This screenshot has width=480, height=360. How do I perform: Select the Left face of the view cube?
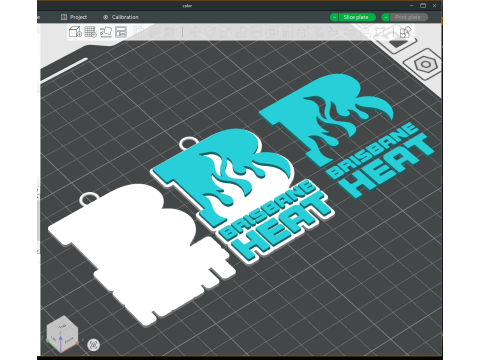53,338
